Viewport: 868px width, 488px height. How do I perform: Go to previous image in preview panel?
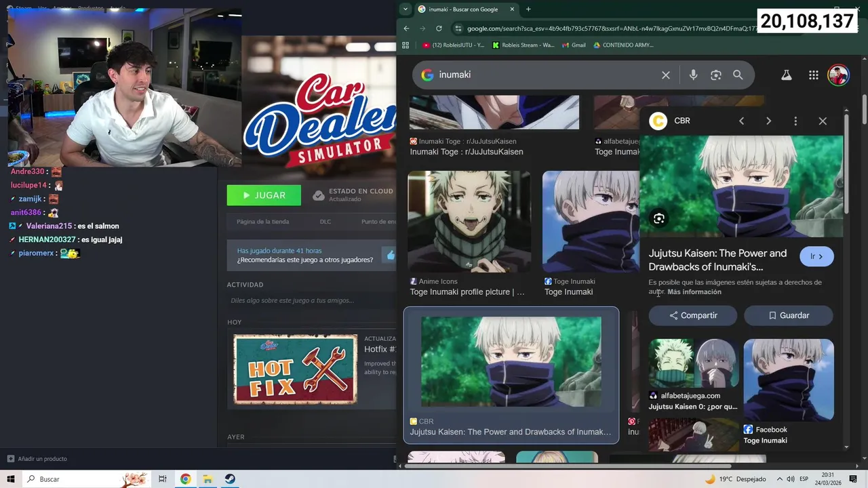tap(741, 121)
